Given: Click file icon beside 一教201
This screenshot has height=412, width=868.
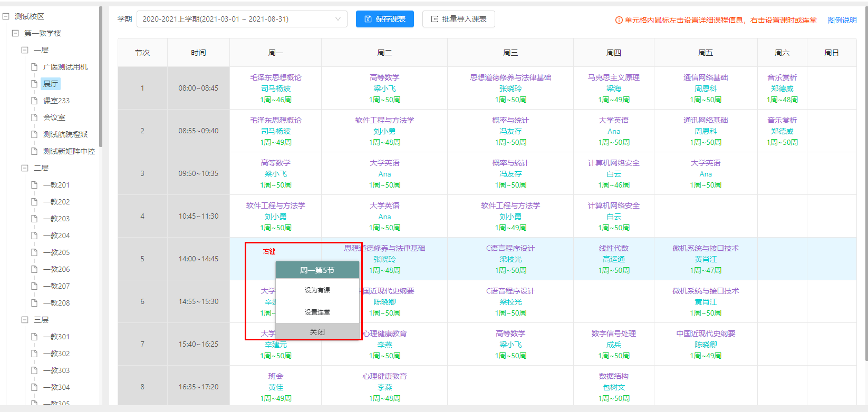Looking at the screenshot, I should pyautogui.click(x=34, y=185).
